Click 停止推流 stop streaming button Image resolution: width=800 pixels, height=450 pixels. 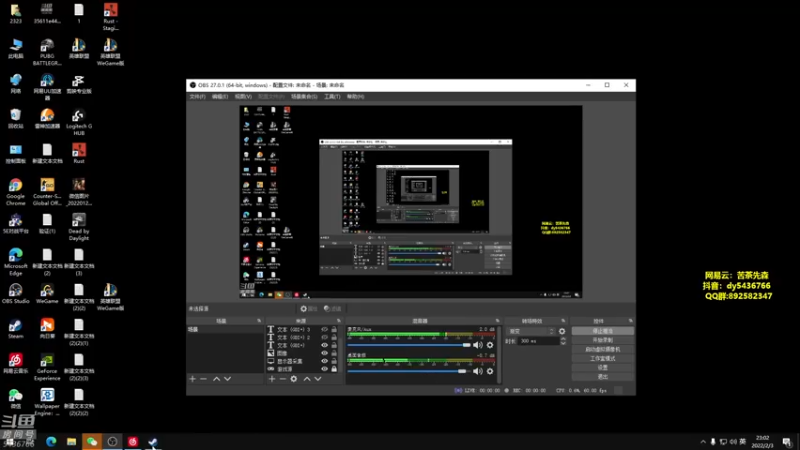tap(603, 331)
